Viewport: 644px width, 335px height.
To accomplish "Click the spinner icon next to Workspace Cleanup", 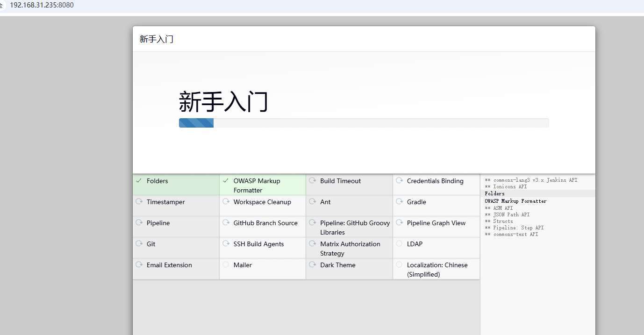I will click(226, 201).
